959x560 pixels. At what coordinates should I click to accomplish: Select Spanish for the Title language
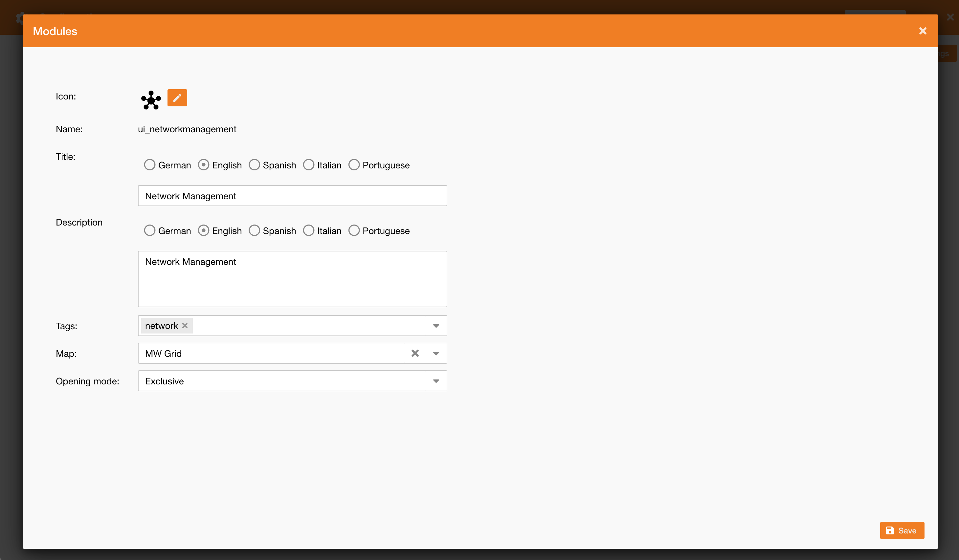tap(254, 165)
